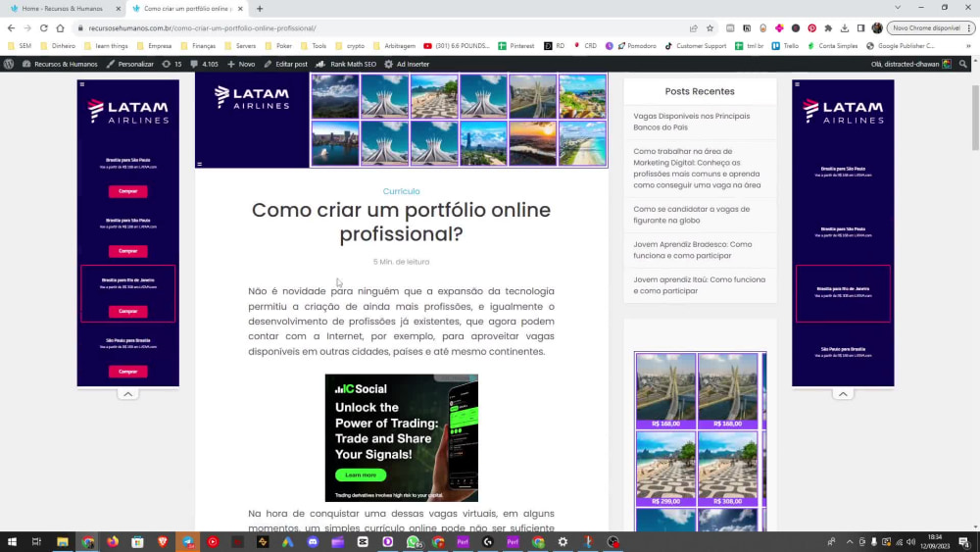Open the Pinterest extension icon in the toolbar

(811, 28)
